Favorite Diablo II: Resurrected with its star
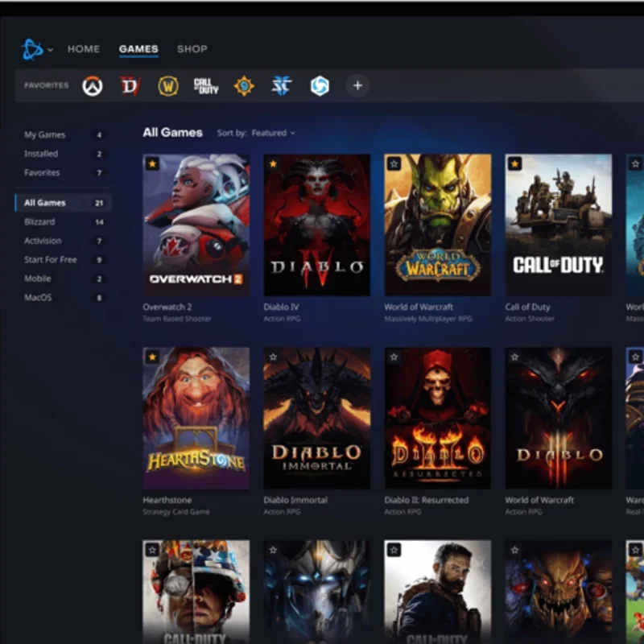 pos(394,357)
